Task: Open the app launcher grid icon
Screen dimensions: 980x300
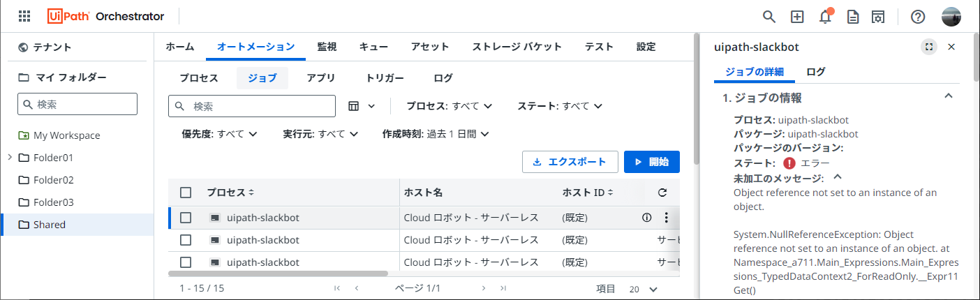Action: tap(24, 16)
